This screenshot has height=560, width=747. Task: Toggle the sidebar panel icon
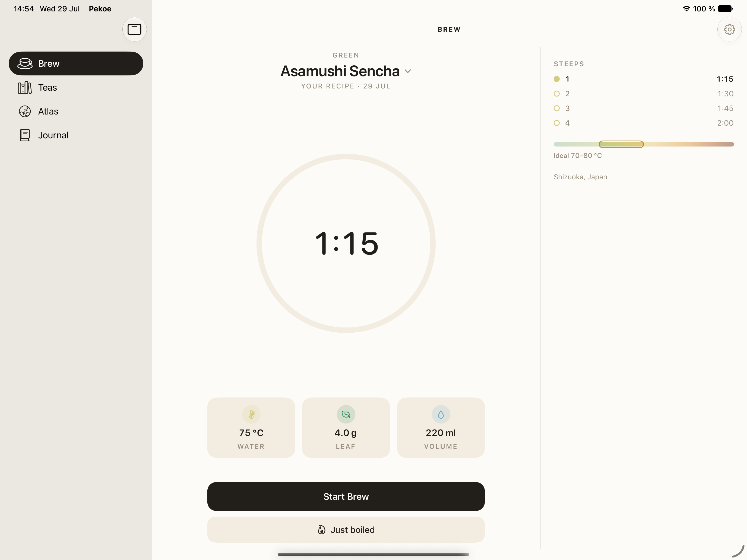pos(134,29)
